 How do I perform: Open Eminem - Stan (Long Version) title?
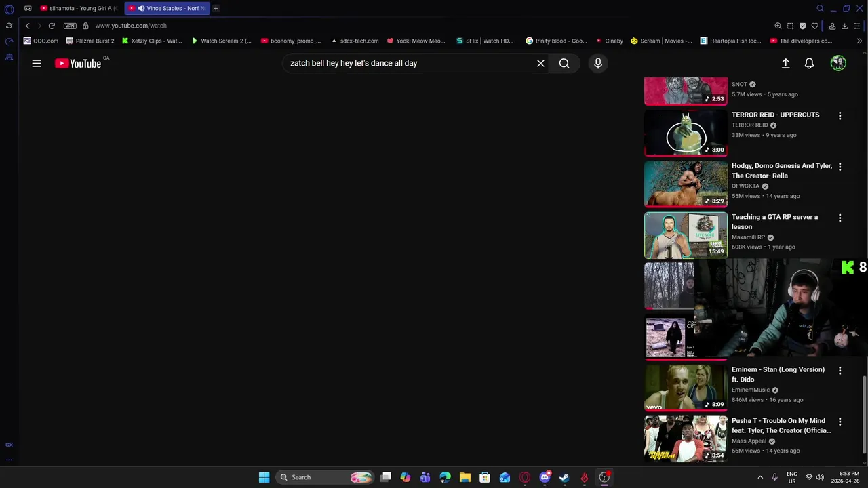(x=778, y=374)
